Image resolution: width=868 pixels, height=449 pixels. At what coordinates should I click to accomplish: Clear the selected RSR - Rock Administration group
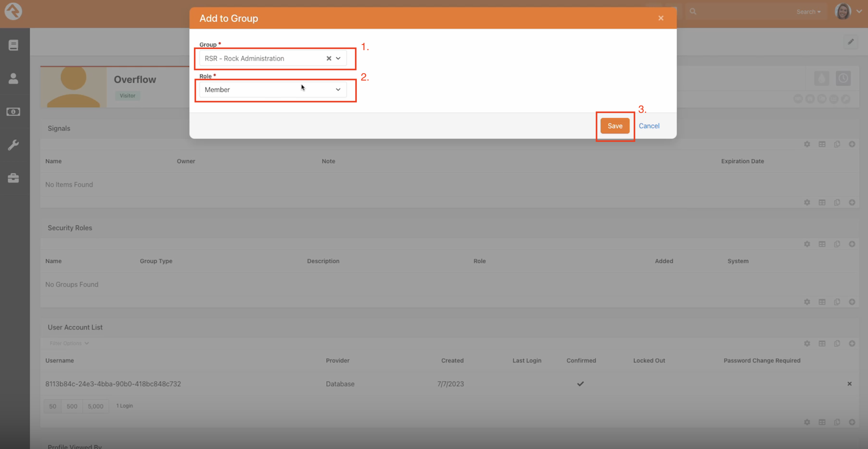point(329,58)
